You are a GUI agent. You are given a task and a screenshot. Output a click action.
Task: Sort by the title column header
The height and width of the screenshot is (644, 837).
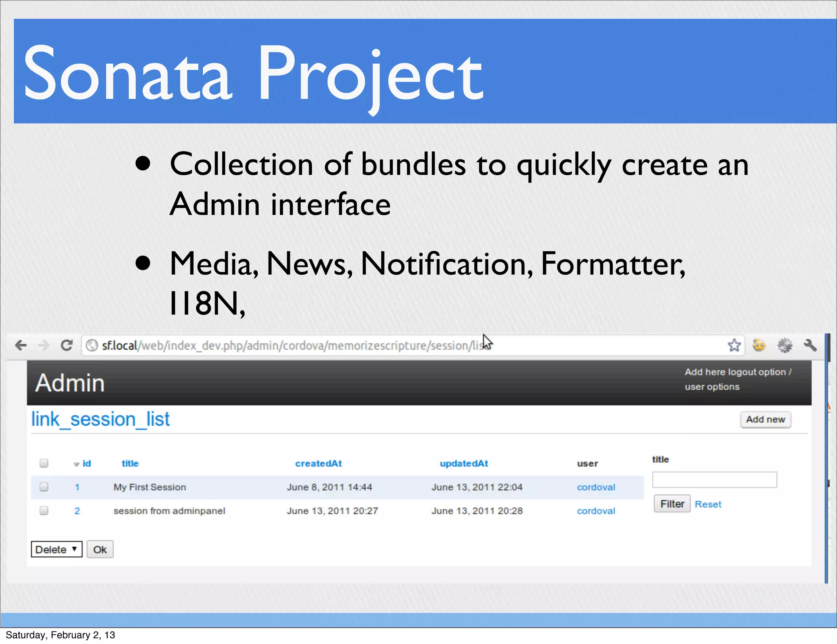click(130, 463)
